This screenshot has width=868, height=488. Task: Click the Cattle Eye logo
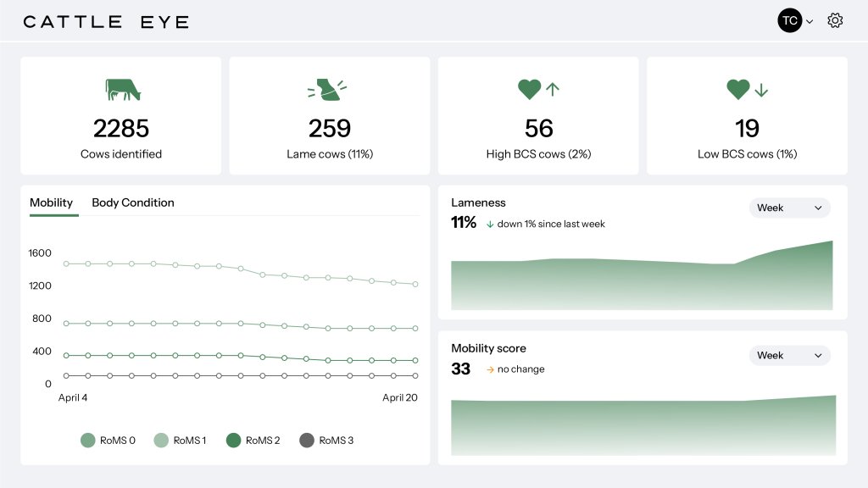click(x=106, y=22)
